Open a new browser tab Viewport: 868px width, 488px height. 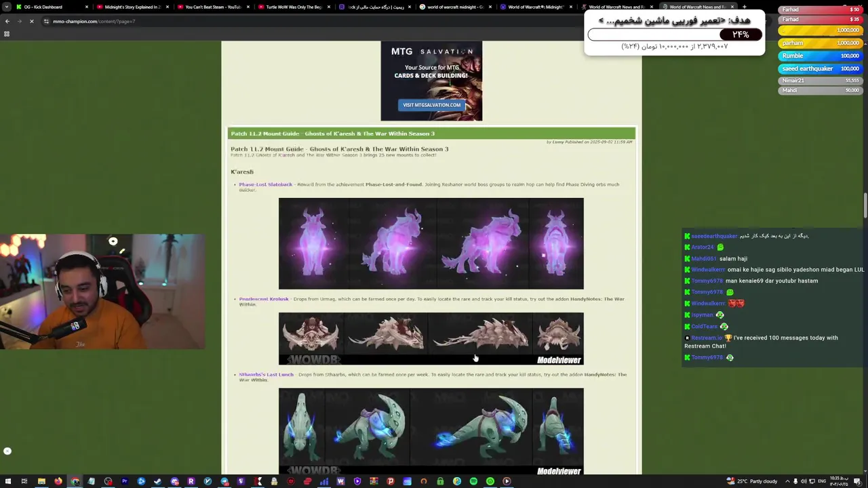745,7
